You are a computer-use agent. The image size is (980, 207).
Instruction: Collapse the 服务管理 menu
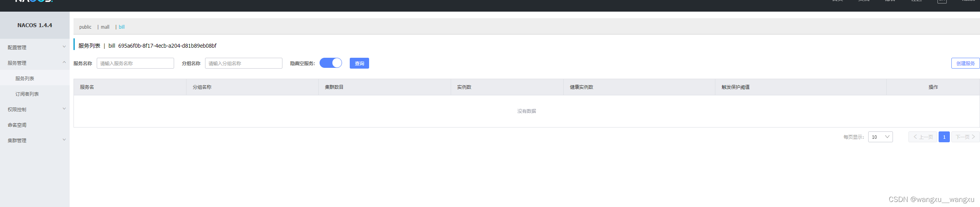pyautogui.click(x=35, y=63)
